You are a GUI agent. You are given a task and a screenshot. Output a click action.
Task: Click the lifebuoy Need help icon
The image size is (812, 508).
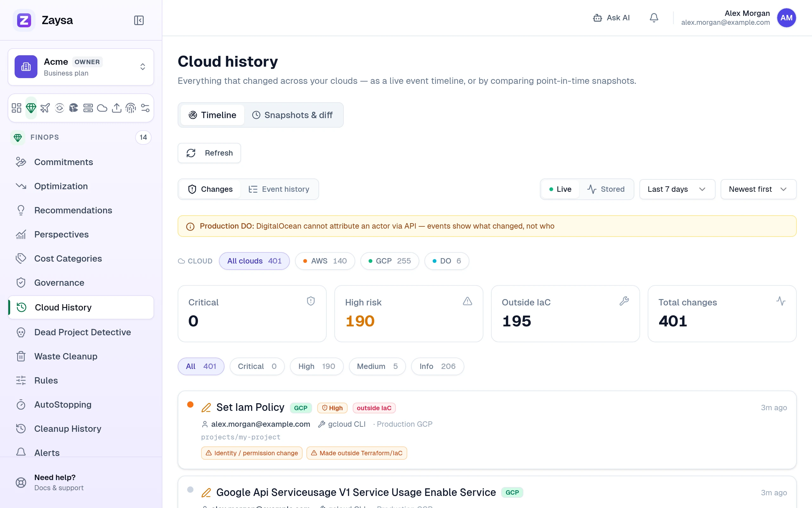pos(21,483)
